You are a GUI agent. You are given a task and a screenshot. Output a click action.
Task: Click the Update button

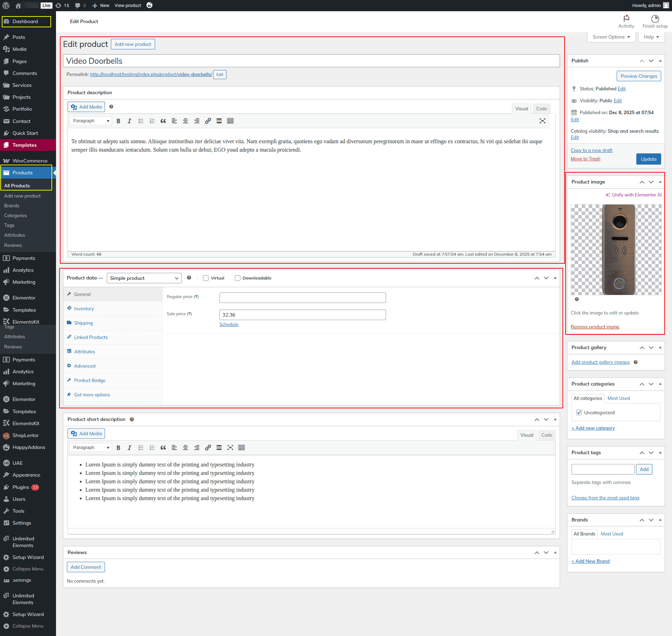(x=648, y=159)
